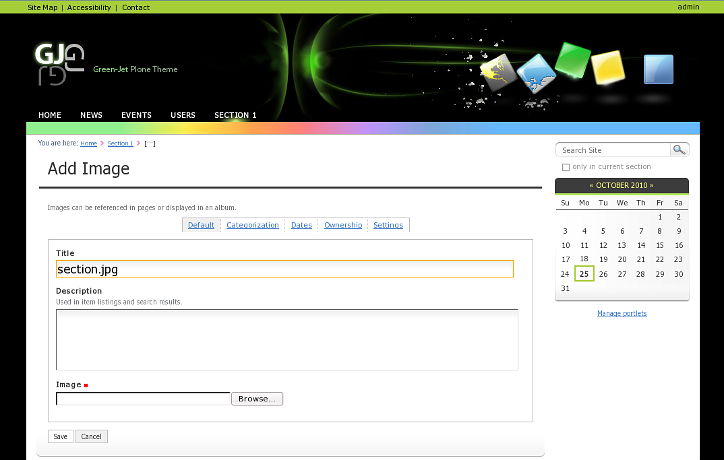Open EVENTS in the main navigation

[136, 115]
